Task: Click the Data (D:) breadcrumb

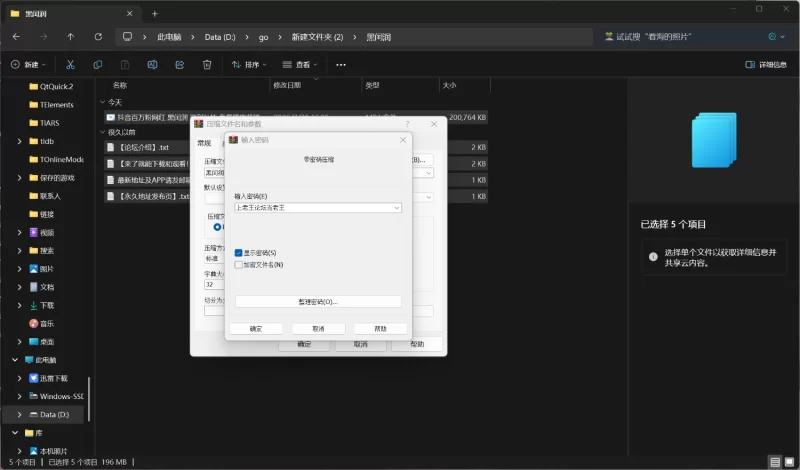Action: [220, 37]
